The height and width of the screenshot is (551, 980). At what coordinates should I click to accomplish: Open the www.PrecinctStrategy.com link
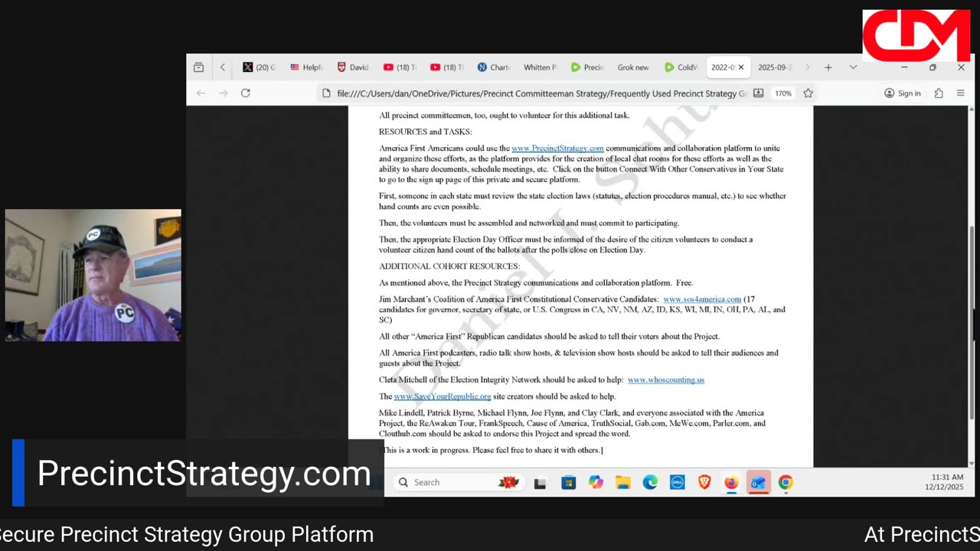tap(557, 148)
